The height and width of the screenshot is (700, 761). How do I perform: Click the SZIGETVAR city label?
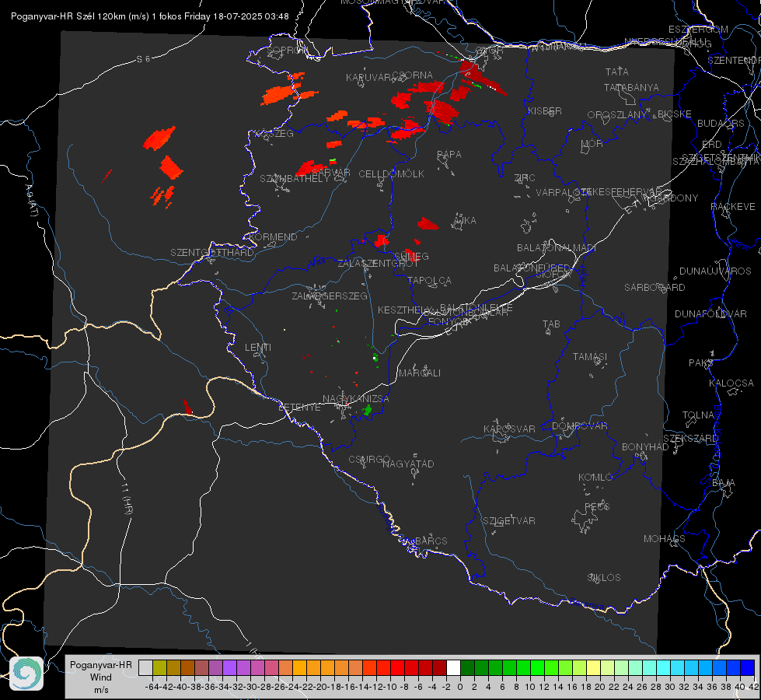509,521
